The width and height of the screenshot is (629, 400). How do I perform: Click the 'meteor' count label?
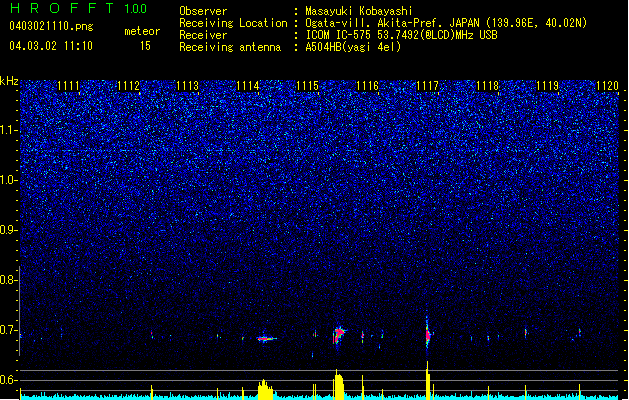[142, 31]
